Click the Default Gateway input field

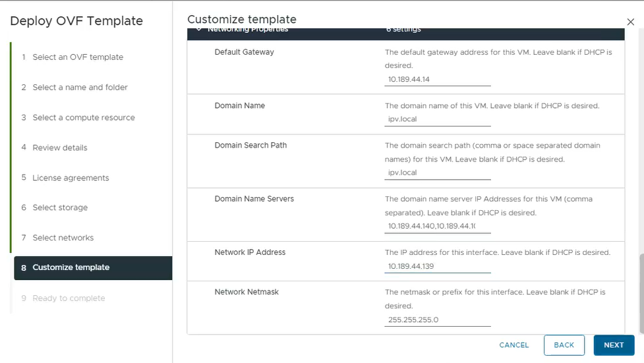[x=438, y=79]
